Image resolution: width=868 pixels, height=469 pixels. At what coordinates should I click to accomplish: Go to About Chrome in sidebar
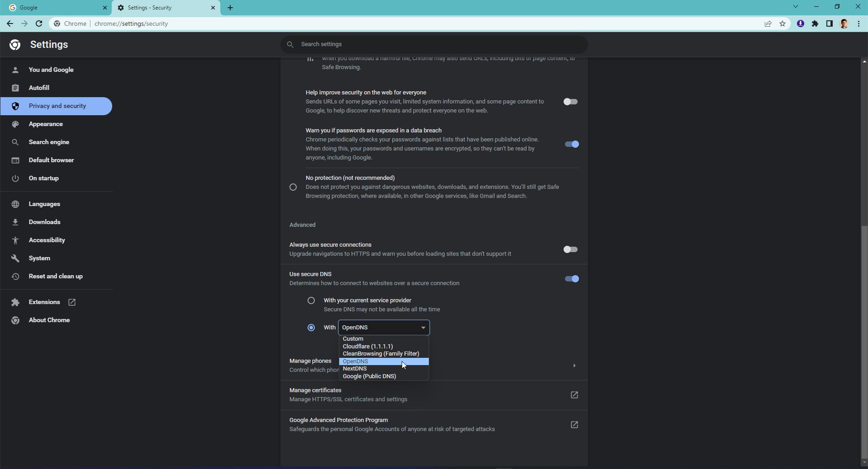49,320
